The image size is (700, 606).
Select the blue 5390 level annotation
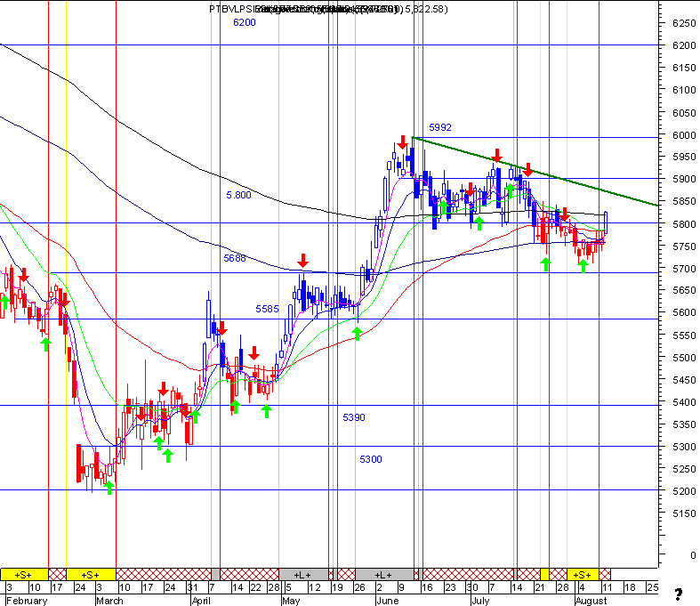coord(354,417)
